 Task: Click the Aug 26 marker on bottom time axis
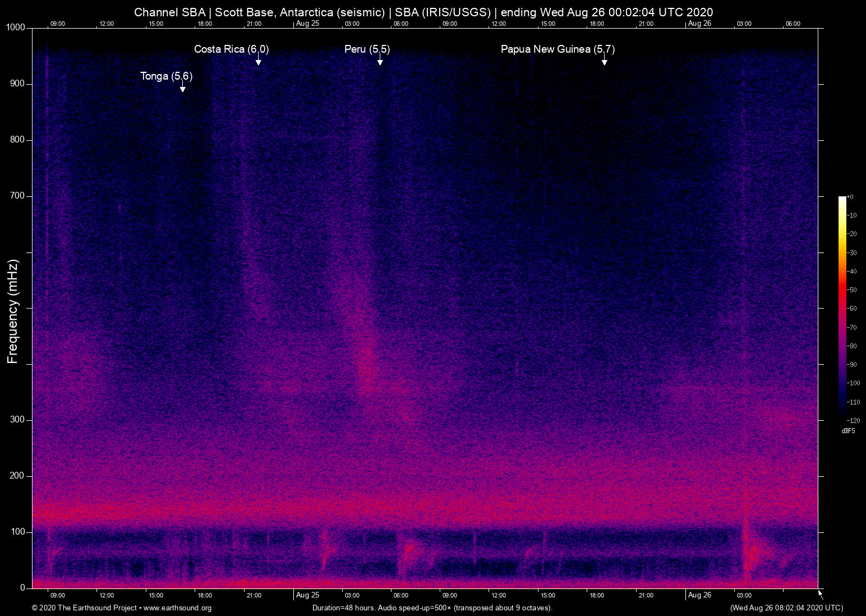coord(699,595)
